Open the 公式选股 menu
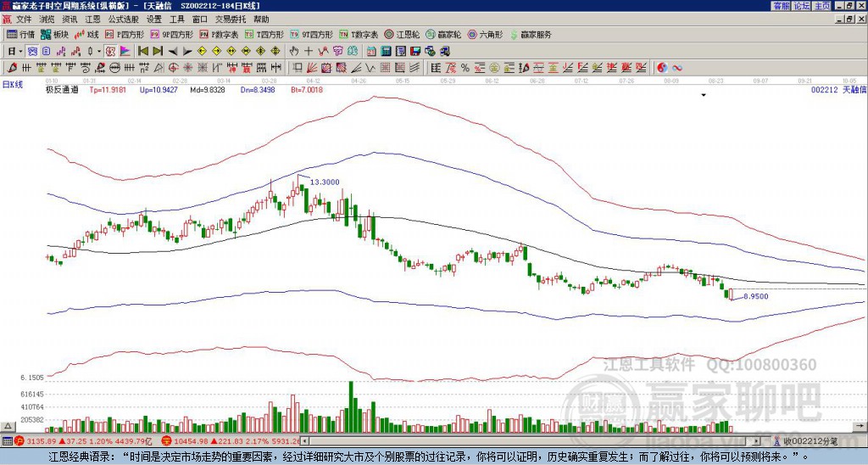Screen dimensions: 868x465 coord(124,20)
